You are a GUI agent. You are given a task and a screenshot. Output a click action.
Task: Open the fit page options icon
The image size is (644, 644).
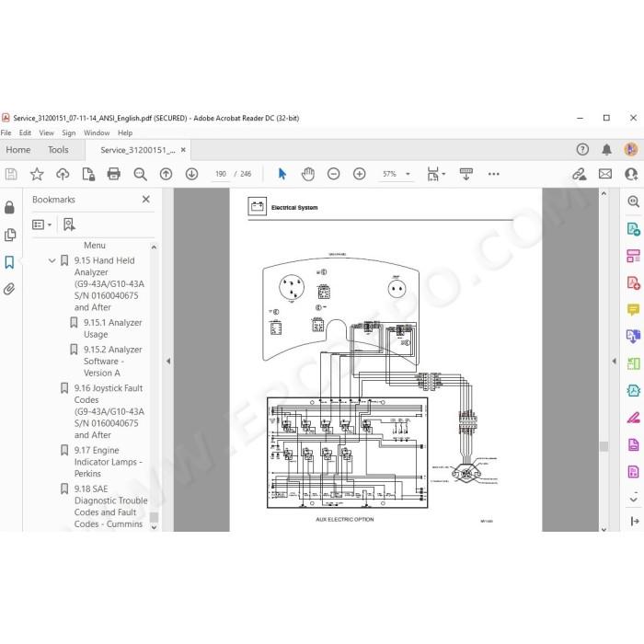[436, 174]
